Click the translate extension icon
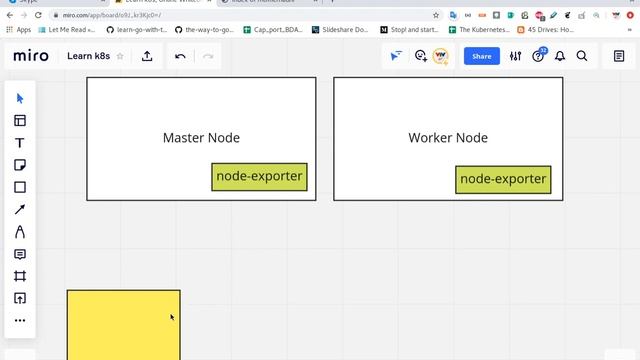 [453, 15]
